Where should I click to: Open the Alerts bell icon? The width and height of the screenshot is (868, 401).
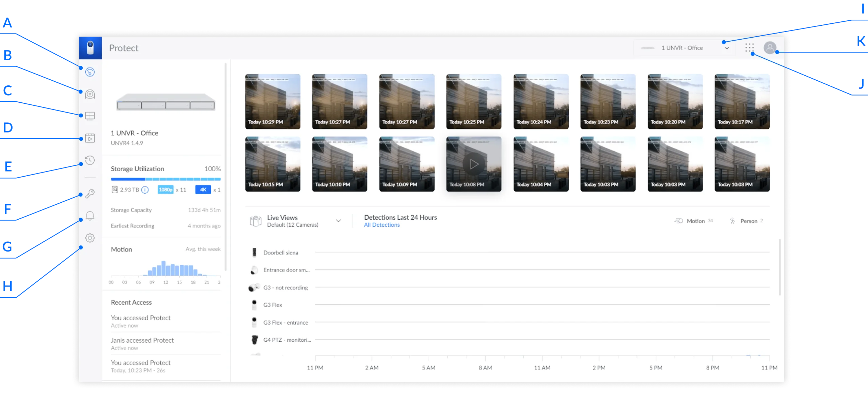[x=90, y=216]
